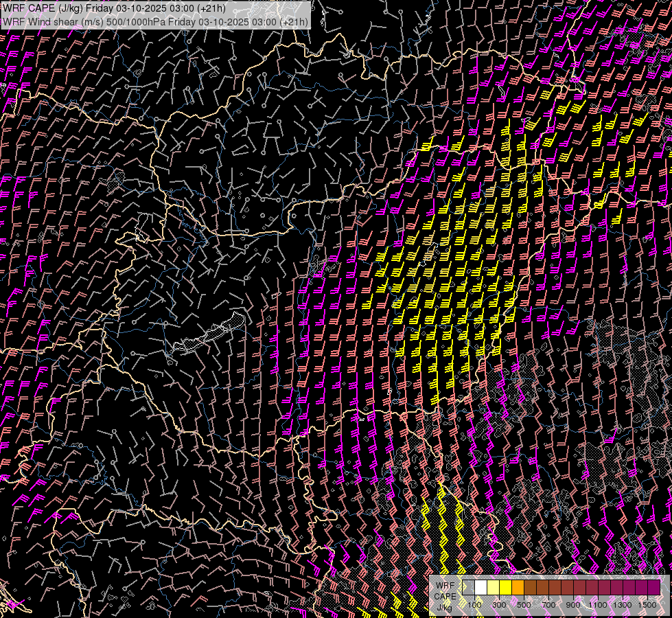Select the white CAPE legend swatch
Viewport: 672px width, 618px height.
coord(480,587)
